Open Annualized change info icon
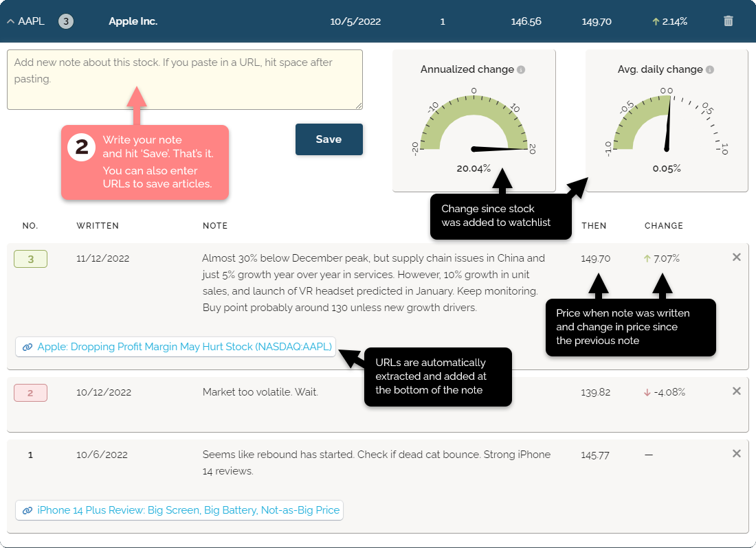 (x=521, y=70)
